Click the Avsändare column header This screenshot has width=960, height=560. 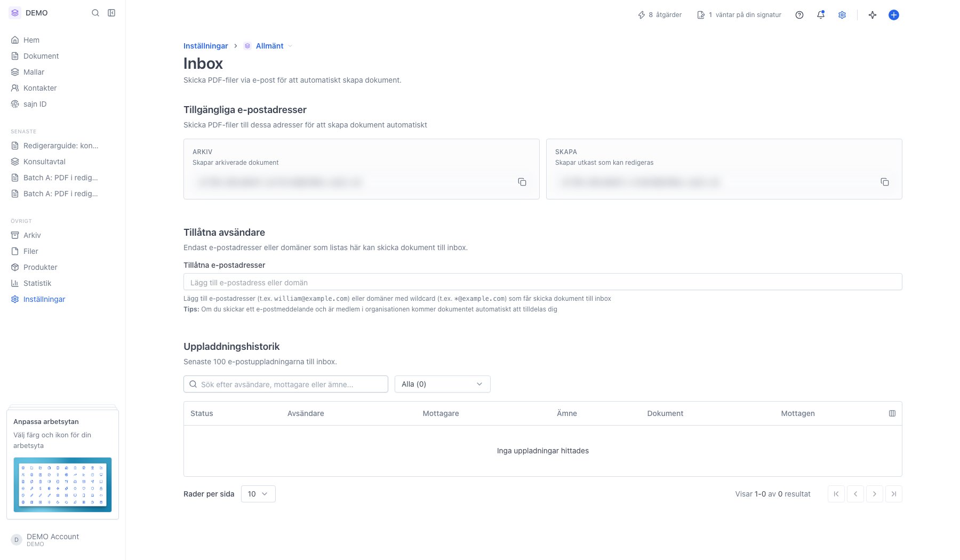click(x=306, y=413)
